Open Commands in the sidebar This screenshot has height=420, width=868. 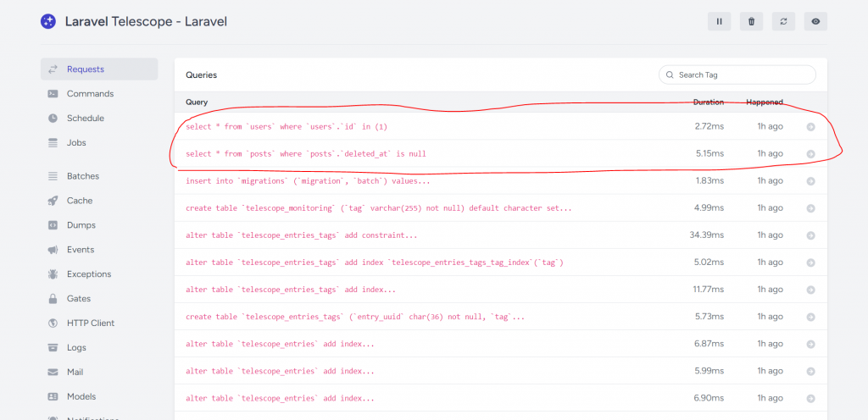point(99,93)
